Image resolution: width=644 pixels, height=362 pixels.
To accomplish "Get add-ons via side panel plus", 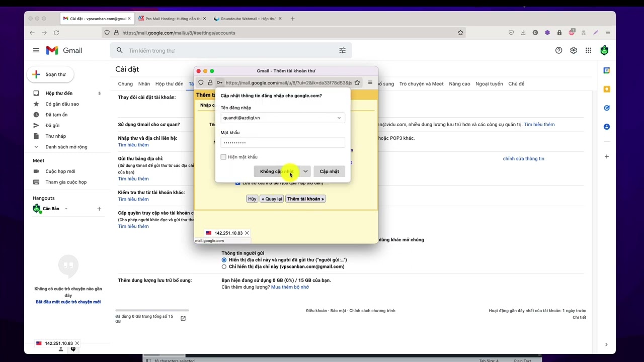I will point(606,156).
